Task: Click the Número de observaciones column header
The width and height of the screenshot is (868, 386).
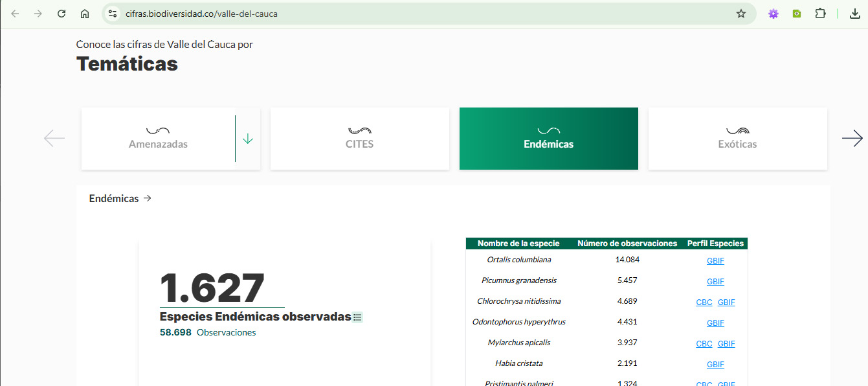Action: point(627,244)
